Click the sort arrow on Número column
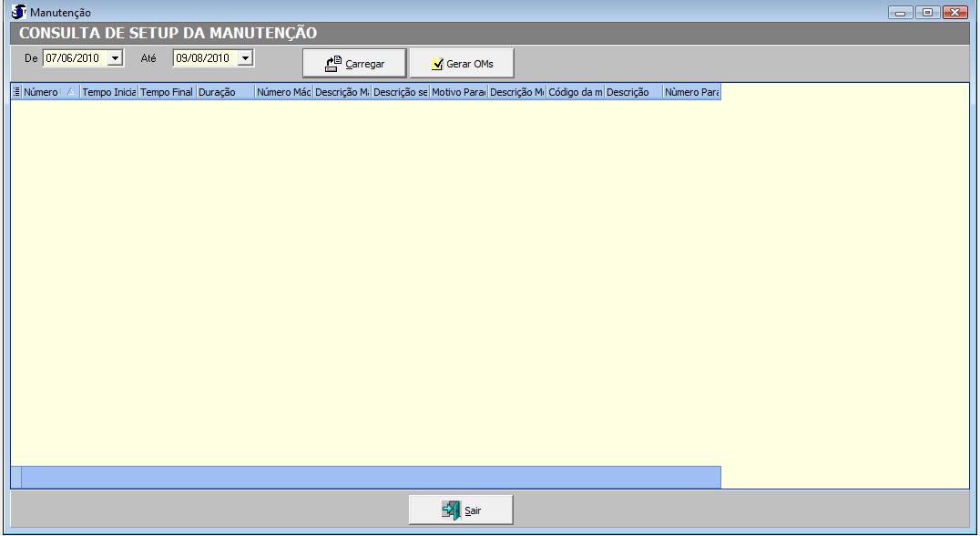The height and width of the screenshot is (536, 980). 71,92
